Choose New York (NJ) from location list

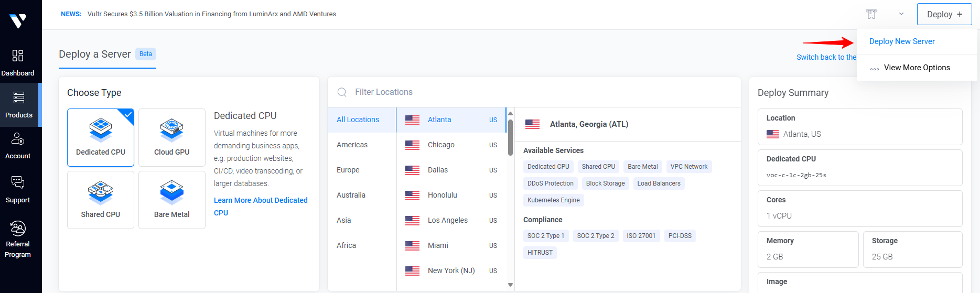451,270
